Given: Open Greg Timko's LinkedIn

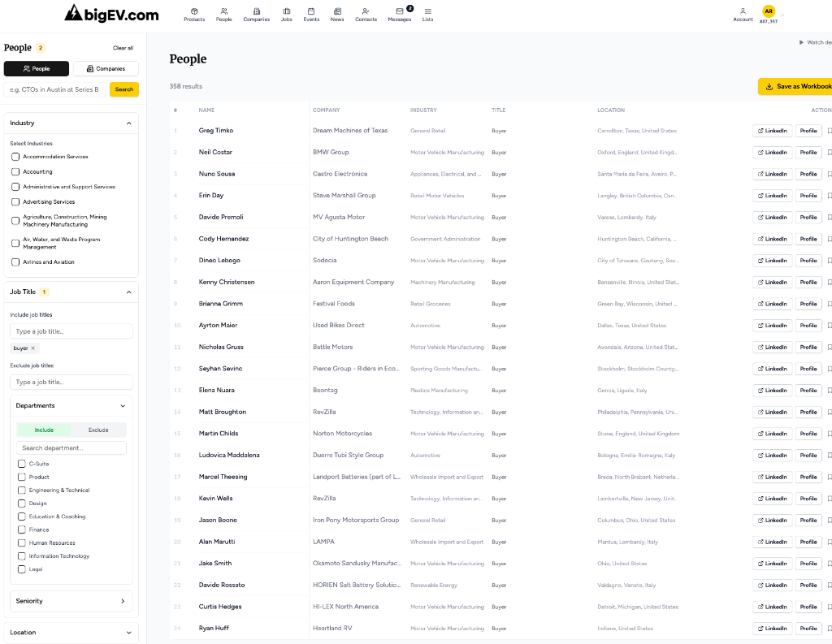Looking at the screenshot, I should click(772, 131).
